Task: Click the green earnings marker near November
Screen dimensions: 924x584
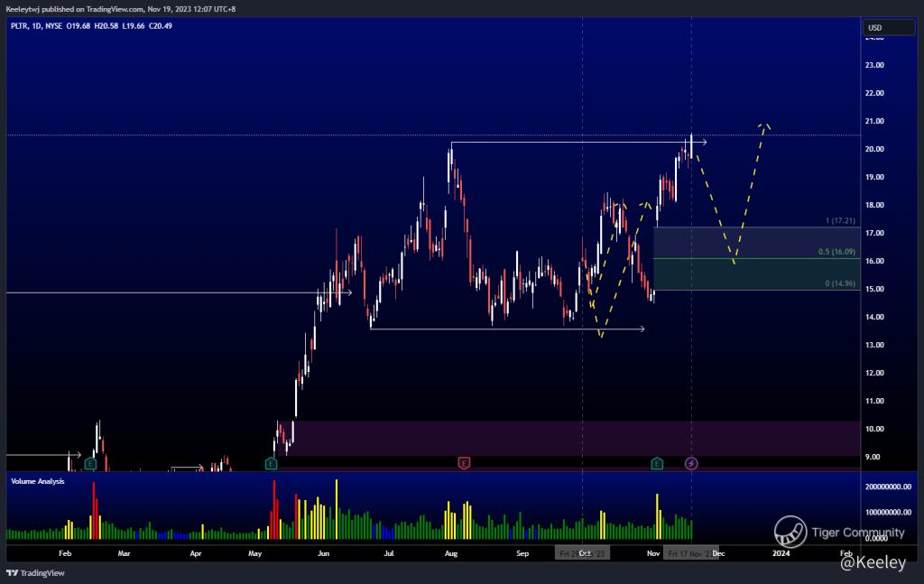Action: tap(657, 464)
